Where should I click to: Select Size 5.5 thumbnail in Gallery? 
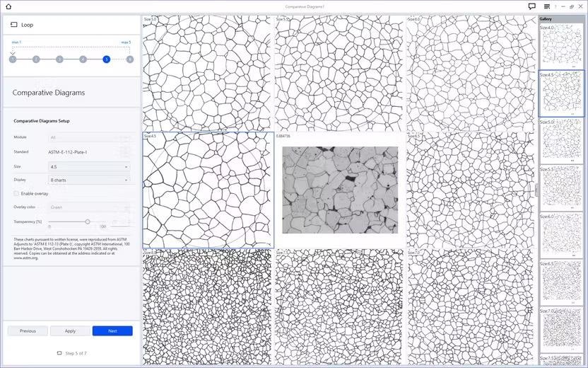(x=561, y=188)
